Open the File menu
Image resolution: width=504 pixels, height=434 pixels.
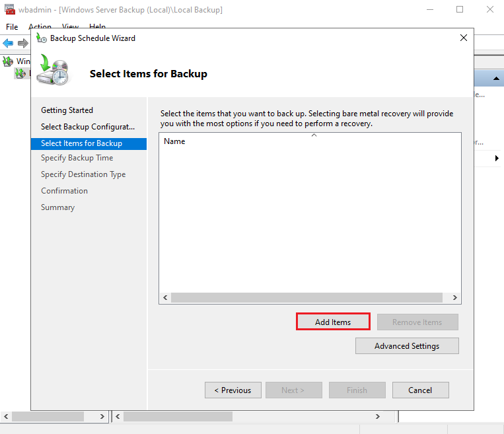click(x=12, y=27)
